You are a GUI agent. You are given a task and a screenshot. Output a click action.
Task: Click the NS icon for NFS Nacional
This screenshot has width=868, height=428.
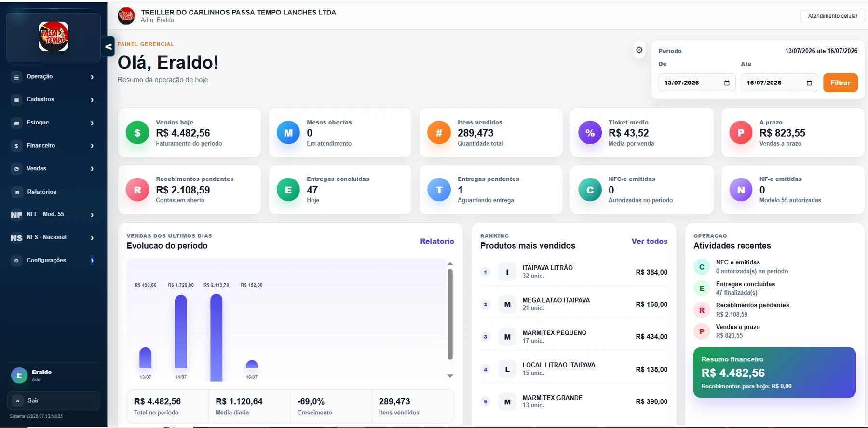(16, 238)
